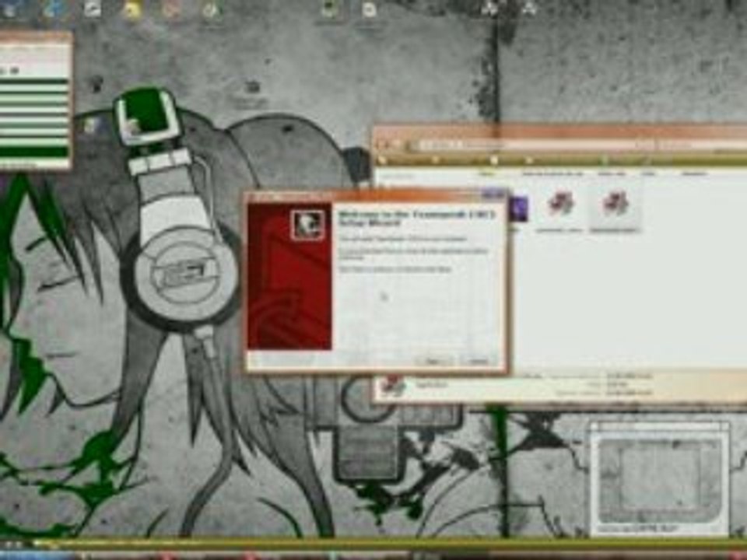Click Cancel in the setup wizard
This screenshot has height=560, width=747.
(478, 362)
